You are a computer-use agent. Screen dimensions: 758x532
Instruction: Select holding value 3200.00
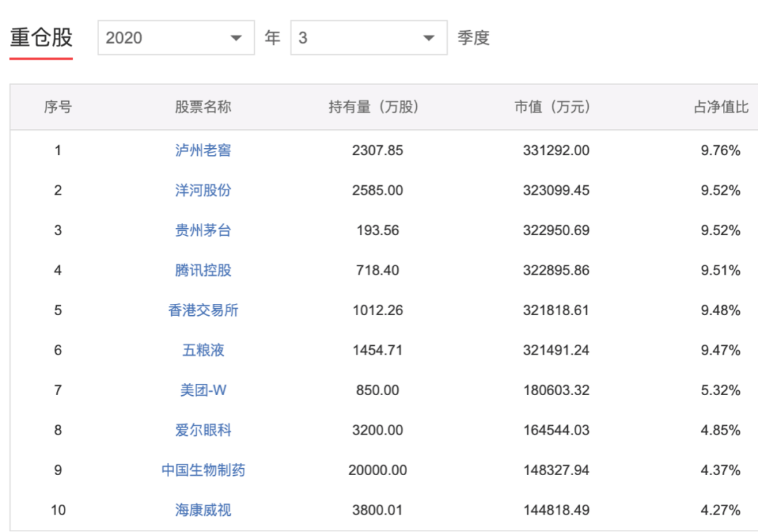[378, 430]
